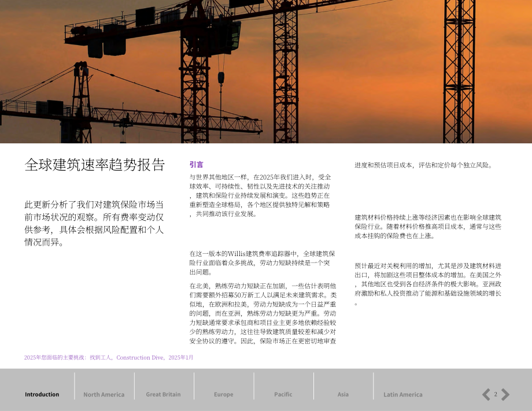
Task: Click the paragraph beginning 建筑材料价格持续上涨
Action: pos(428,227)
